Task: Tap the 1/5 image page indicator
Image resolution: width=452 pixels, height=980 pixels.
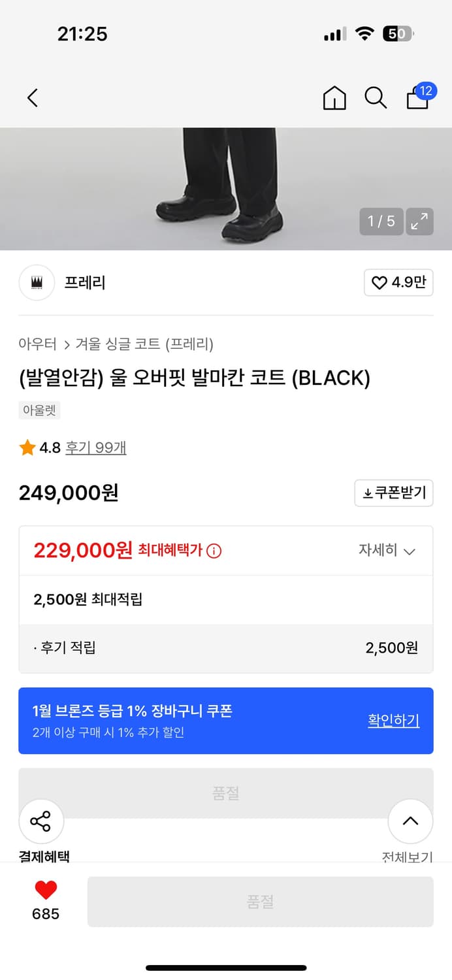Action: pyautogui.click(x=381, y=221)
